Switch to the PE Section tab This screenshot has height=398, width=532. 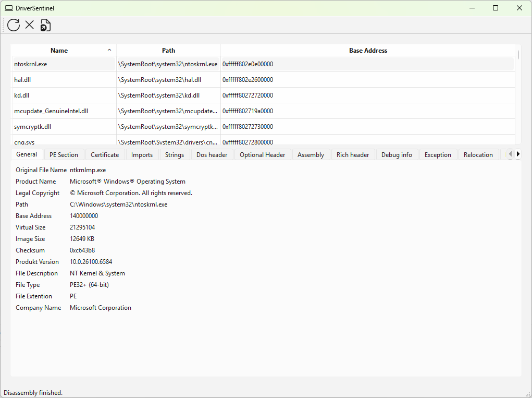pos(64,155)
